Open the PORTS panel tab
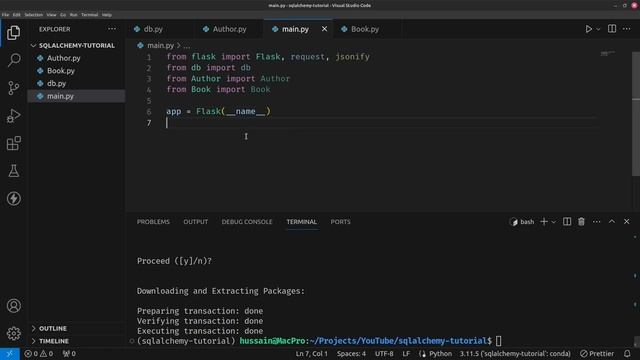Image resolution: width=640 pixels, height=360 pixels. 340,222
